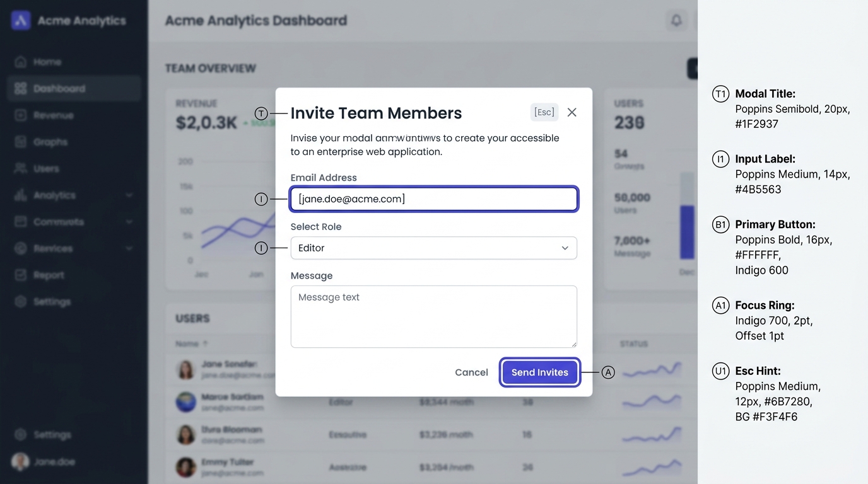Close the Invite Team Members modal with X
Screen dimensions: 868x484
[572, 112]
